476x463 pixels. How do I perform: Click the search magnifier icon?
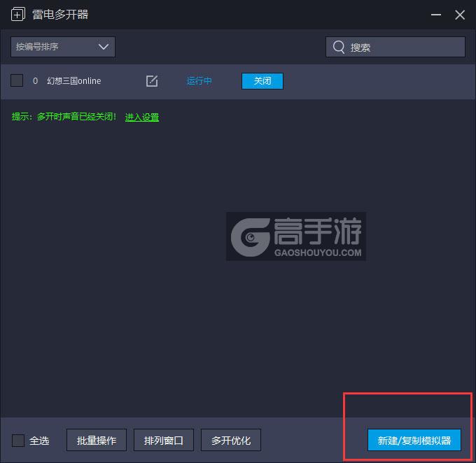339,47
